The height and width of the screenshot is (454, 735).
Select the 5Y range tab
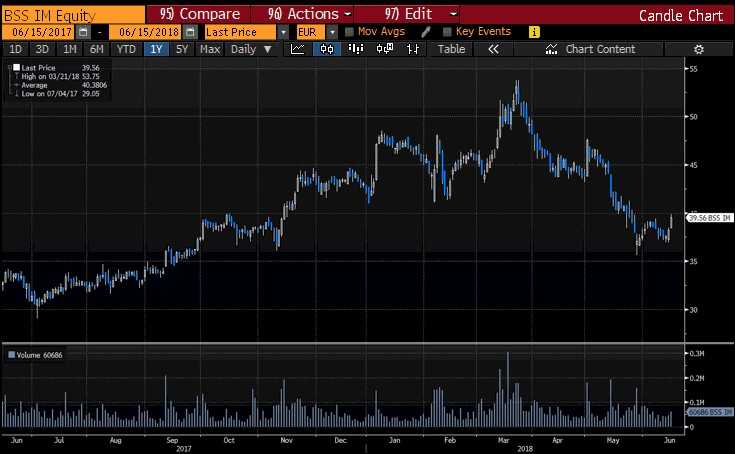click(x=182, y=49)
